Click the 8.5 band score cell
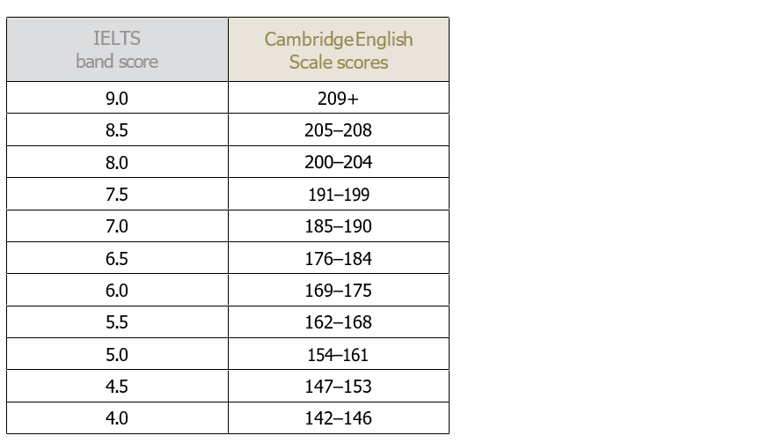Viewport: 768px width, 443px height. 117,130
